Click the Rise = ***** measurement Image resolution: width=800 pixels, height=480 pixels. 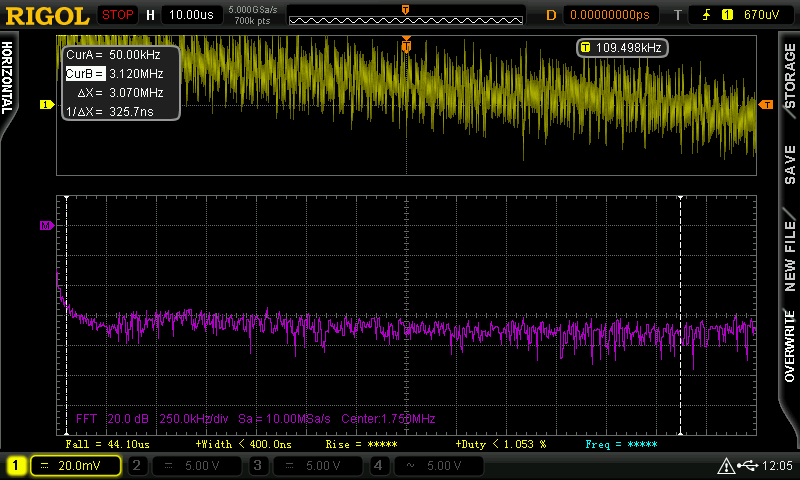(361, 444)
